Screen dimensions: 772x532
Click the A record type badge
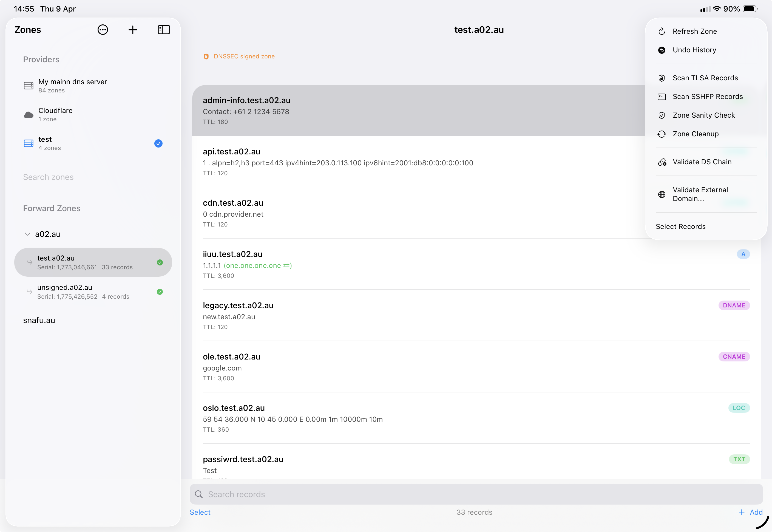tap(743, 254)
